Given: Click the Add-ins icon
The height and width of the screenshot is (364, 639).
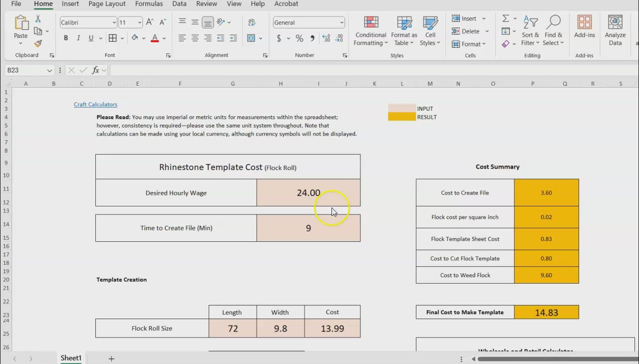Looking at the screenshot, I should tap(584, 27).
